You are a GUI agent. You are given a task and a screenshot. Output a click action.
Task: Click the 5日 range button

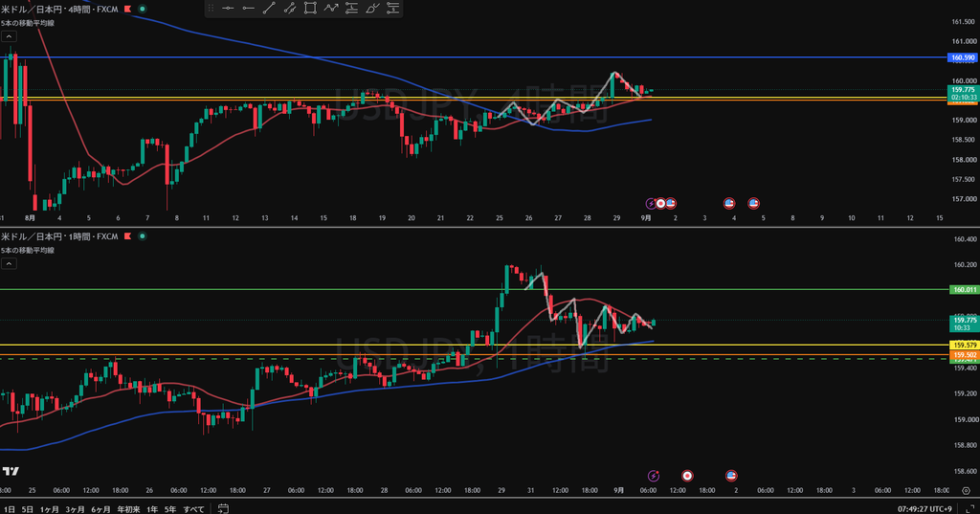click(x=28, y=509)
